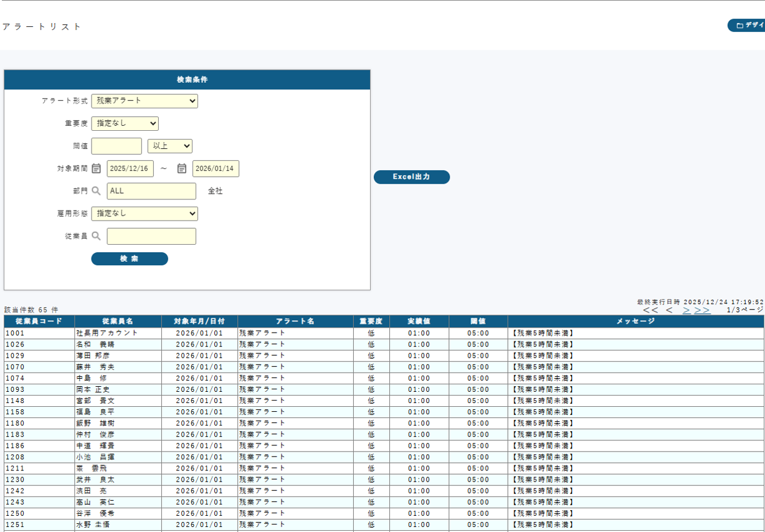Expand the 重要度 dropdown
Screen dimensions: 765x532
click(125, 123)
